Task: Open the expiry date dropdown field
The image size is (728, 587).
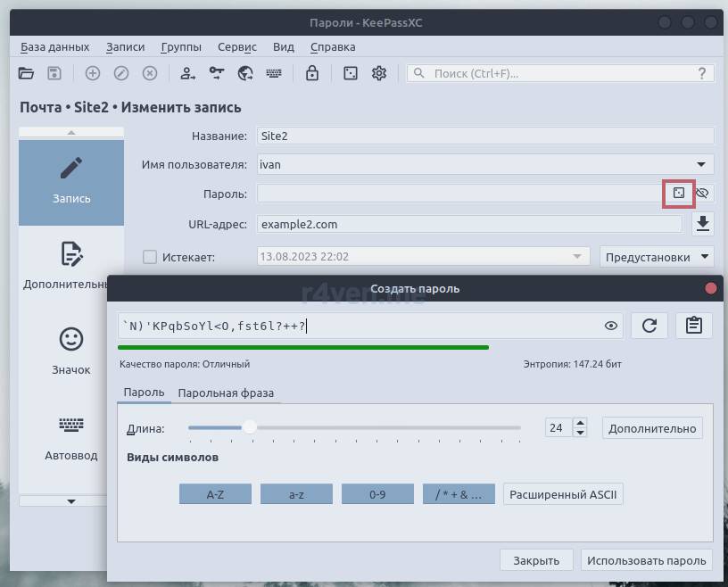Action: coord(576,257)
